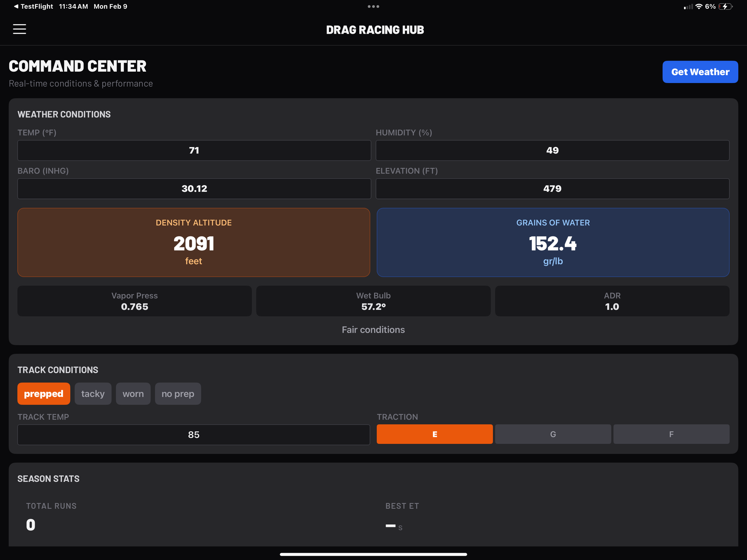
Task: Tap the Density Altitude card
Action: pyautogui.click(x=194, y=242)
